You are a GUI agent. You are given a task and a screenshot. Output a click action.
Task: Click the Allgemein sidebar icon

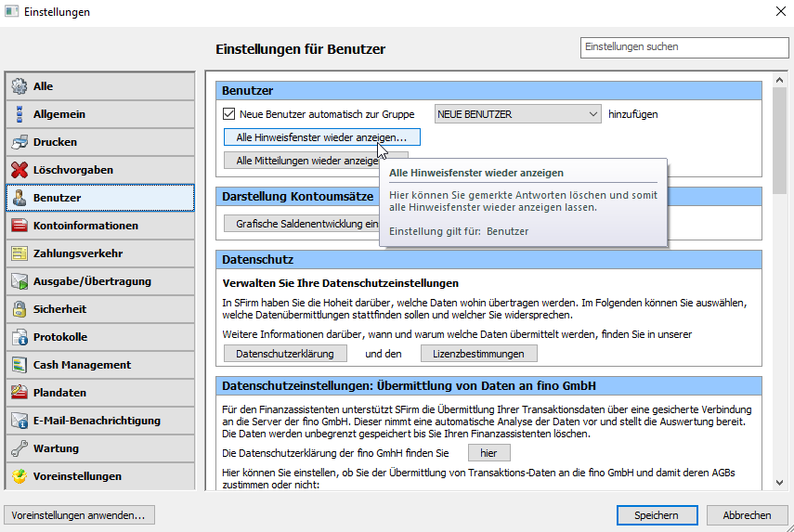pyautogui.click(x=20, y=114)
